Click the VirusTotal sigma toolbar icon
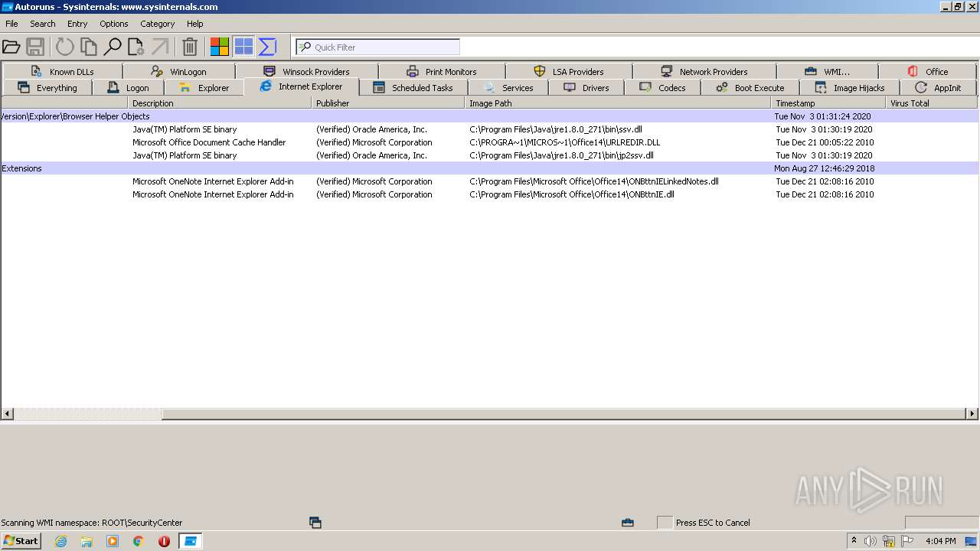 pos(267,47)
